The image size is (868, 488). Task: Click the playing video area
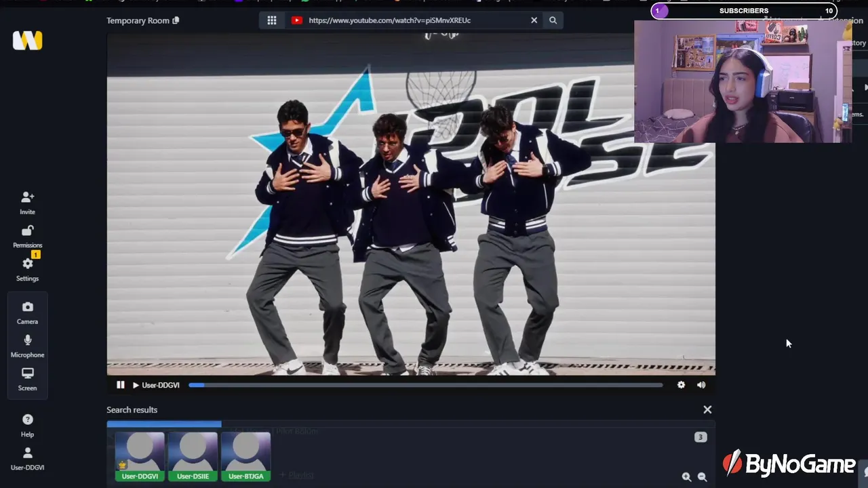411,203
